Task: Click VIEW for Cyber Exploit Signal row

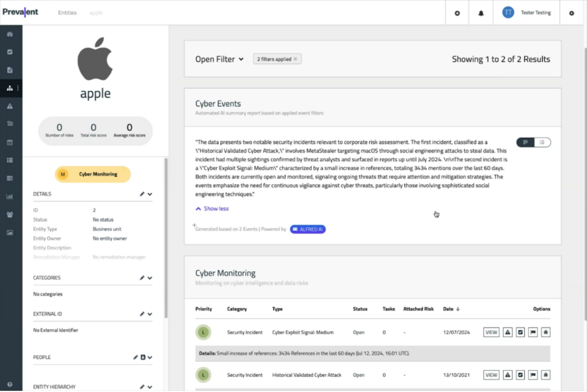Action: pos(491,332)
